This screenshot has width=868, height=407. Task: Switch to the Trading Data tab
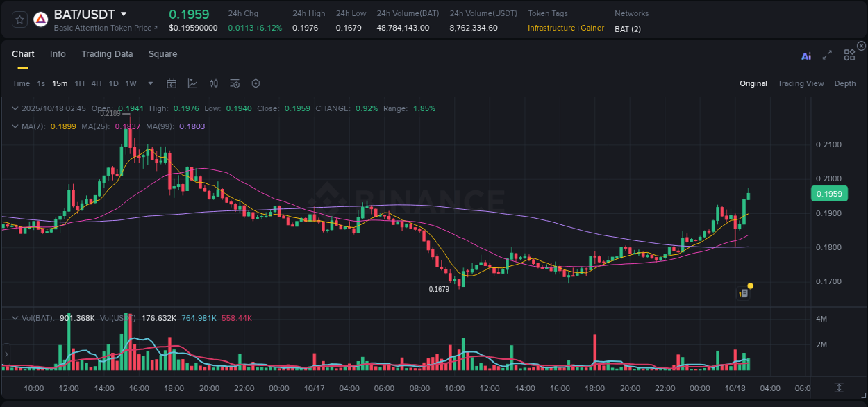(x=107, y=53)
